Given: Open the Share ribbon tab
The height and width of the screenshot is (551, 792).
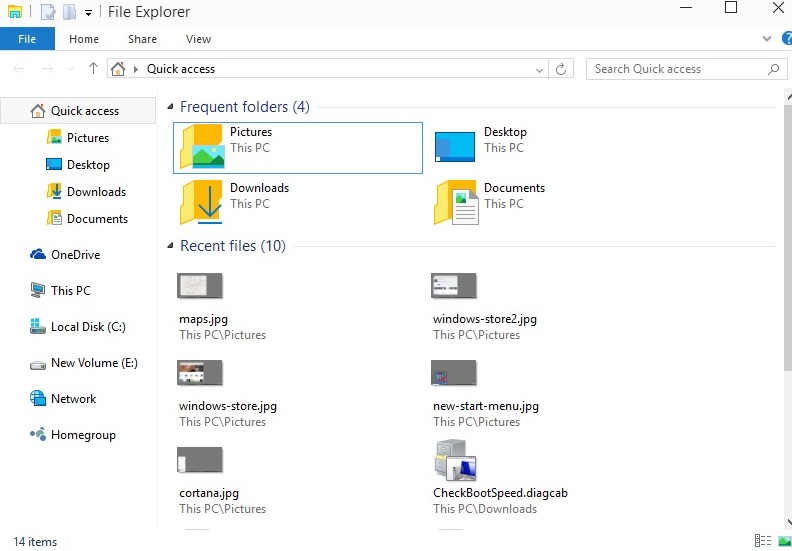Looking at the screenshot, I should [x=142, y=39].
